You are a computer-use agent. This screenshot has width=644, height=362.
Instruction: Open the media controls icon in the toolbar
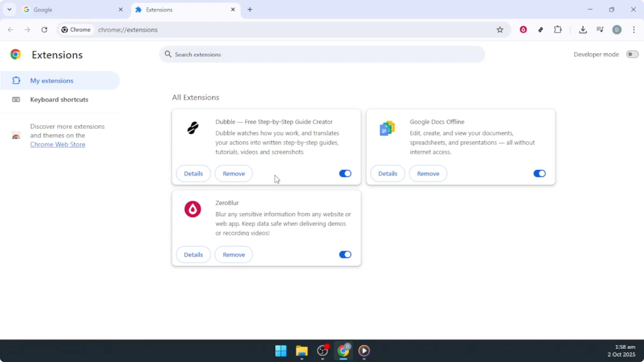(x=600, y=30)
